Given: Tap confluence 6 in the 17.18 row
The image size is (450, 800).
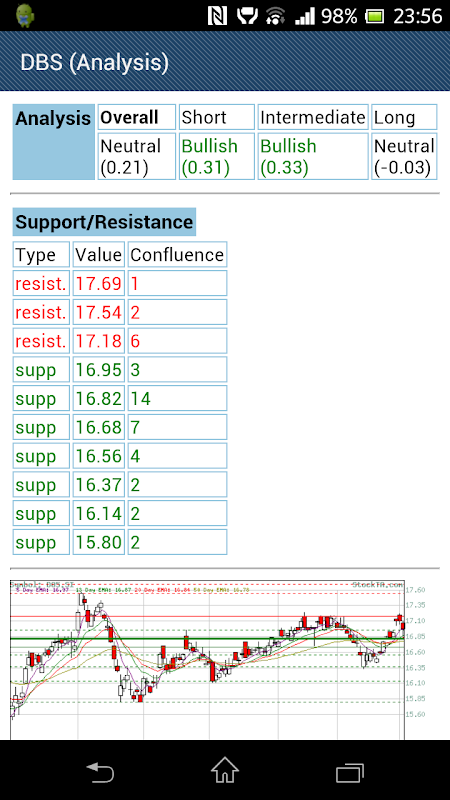Looking at the screenshot, I should pyautogui.click(x=178, y=340).
